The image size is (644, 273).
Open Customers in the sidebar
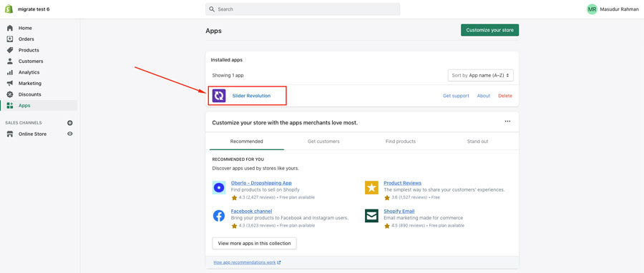click(31, 61)
